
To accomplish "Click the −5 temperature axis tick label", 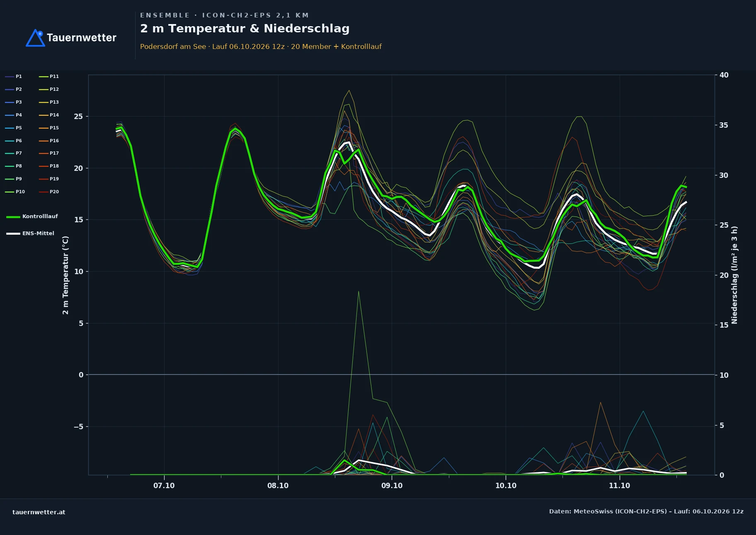I will click(78, 427).
